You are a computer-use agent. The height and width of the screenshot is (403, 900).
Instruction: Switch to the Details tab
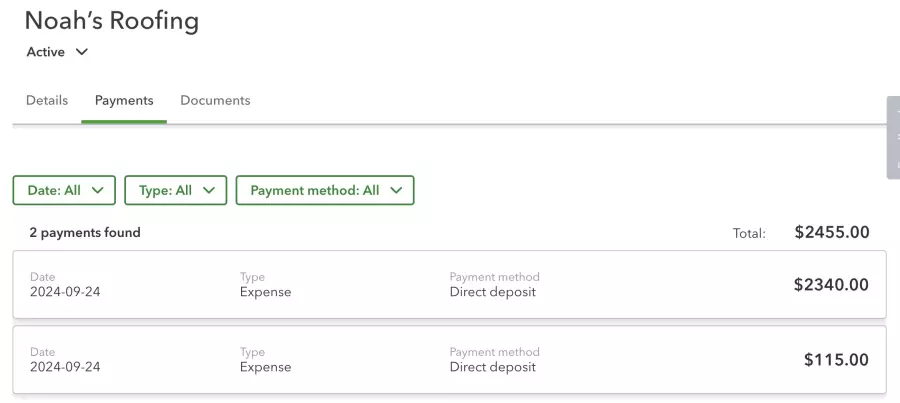pos(47,100)
